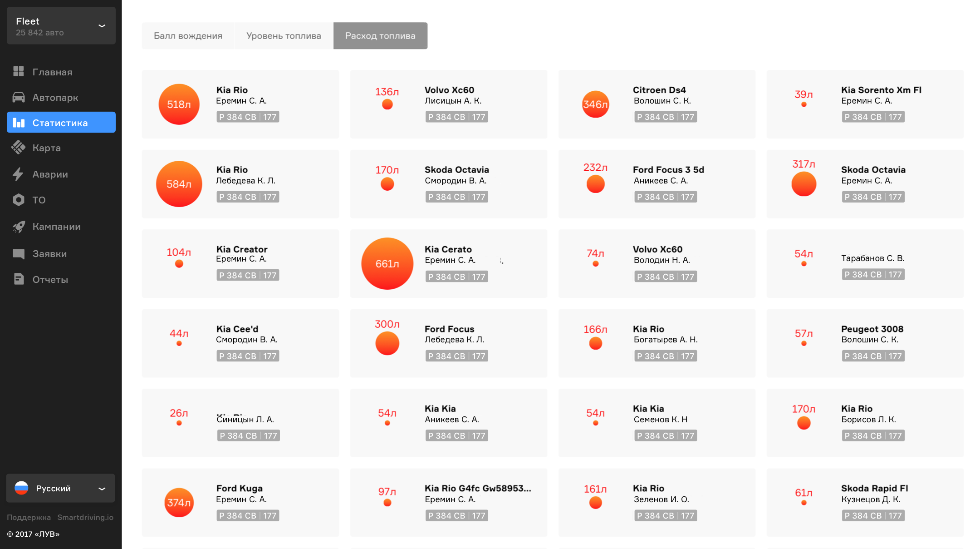The width and height of the screenshot is (980, 549).
Task: Click the Кампании rocket icon
Action: pos(18,226)
